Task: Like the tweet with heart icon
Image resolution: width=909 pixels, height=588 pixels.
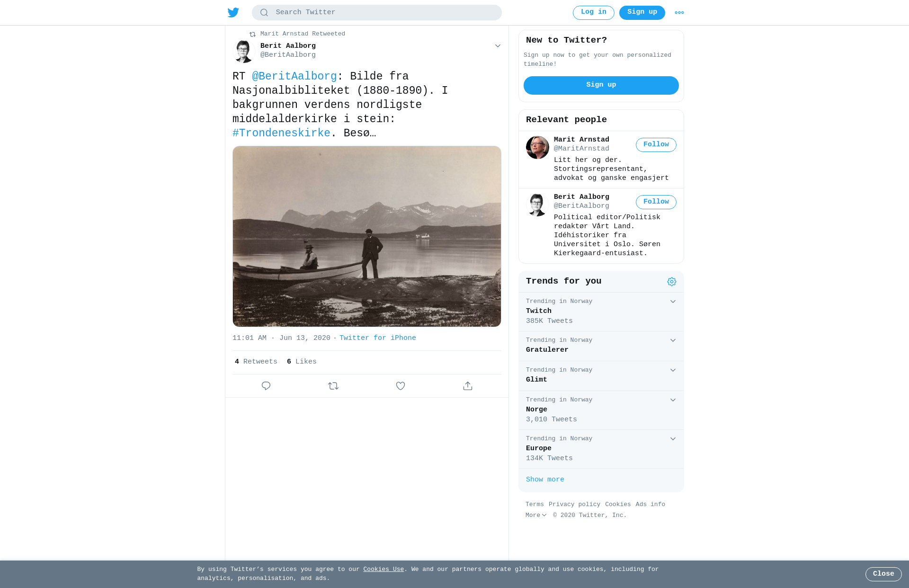Action: click(401, 386)
